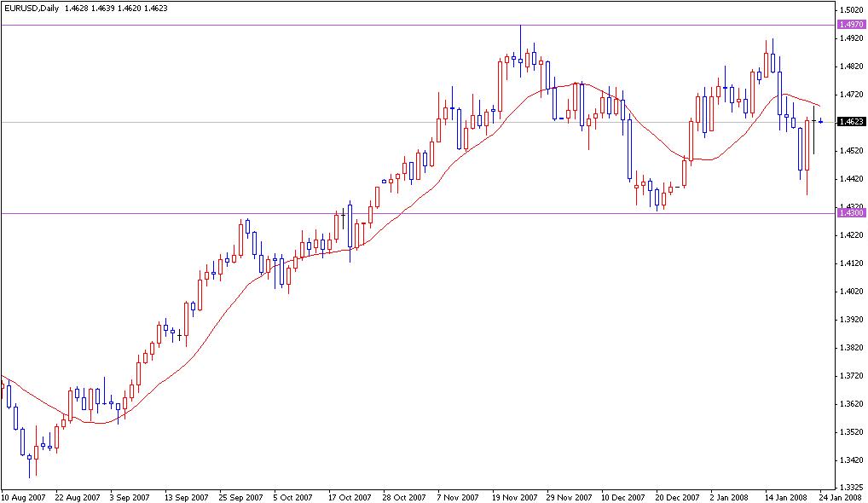The width and height of the screenshot is (868, 503).
Task: Click the 1.3720 price axis label
Action: click(x=852, y=376)
